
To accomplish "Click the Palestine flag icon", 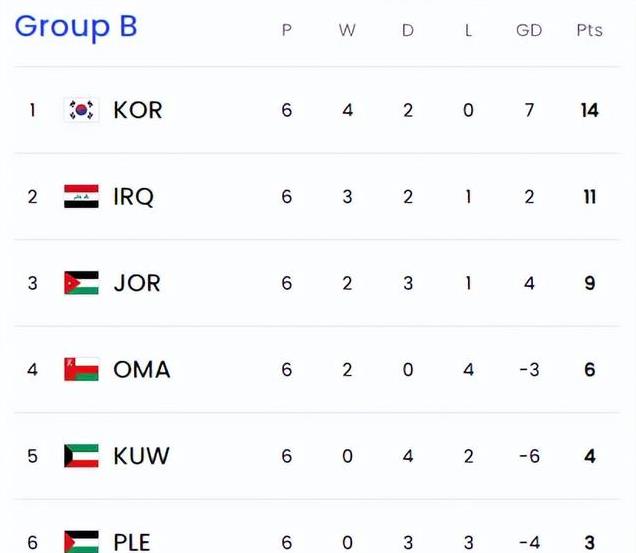I will 81,541.
